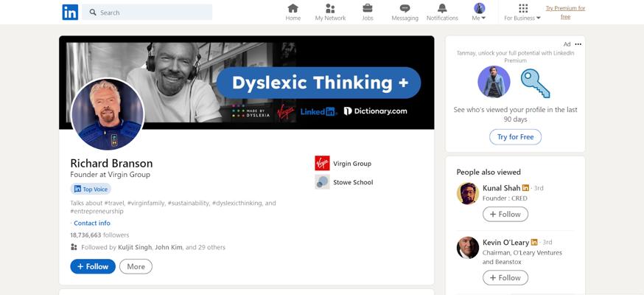This screenshot has width=644, height=295.
Task: Open the Jobs briefcase icon
Action: (368, 8)
